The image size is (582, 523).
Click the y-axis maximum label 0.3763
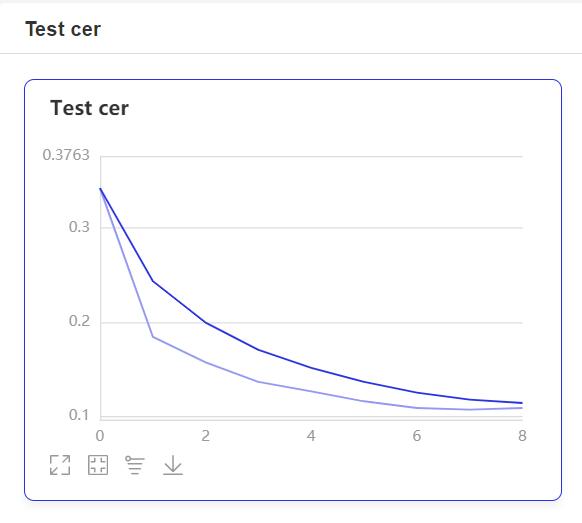[x=66, y=155]
